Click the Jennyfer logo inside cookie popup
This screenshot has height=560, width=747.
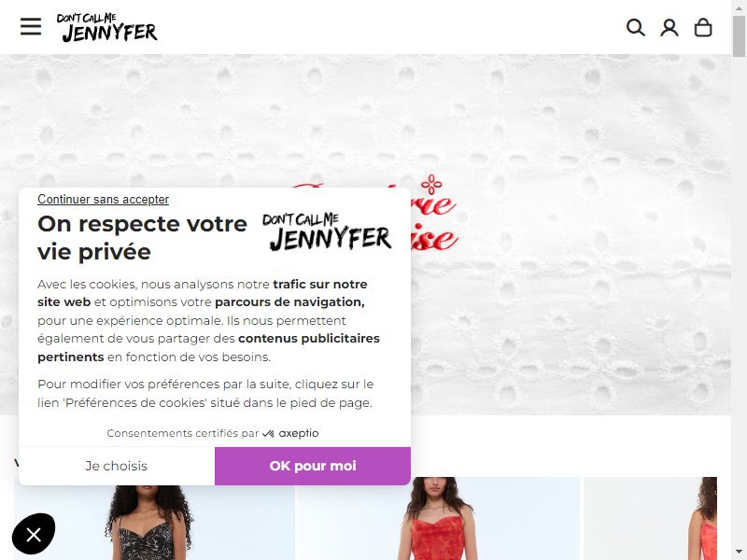tap(327, 231)
